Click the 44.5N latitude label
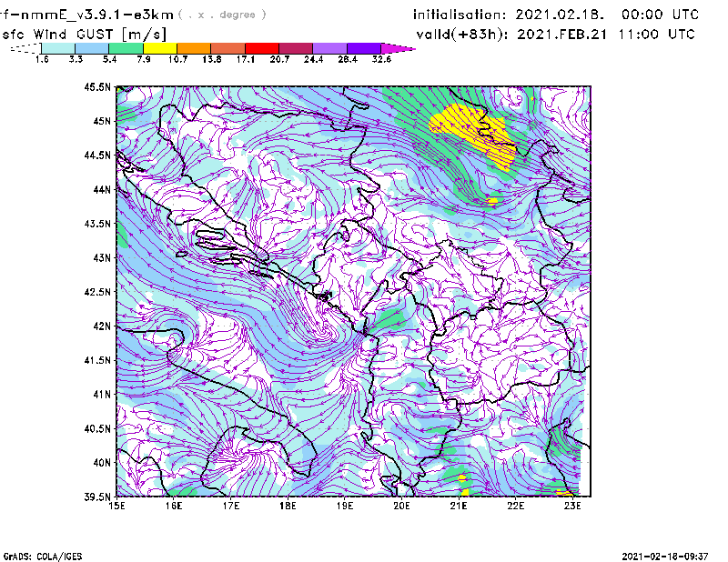Viewport: 728px width, 562px height. click(98, 155)
